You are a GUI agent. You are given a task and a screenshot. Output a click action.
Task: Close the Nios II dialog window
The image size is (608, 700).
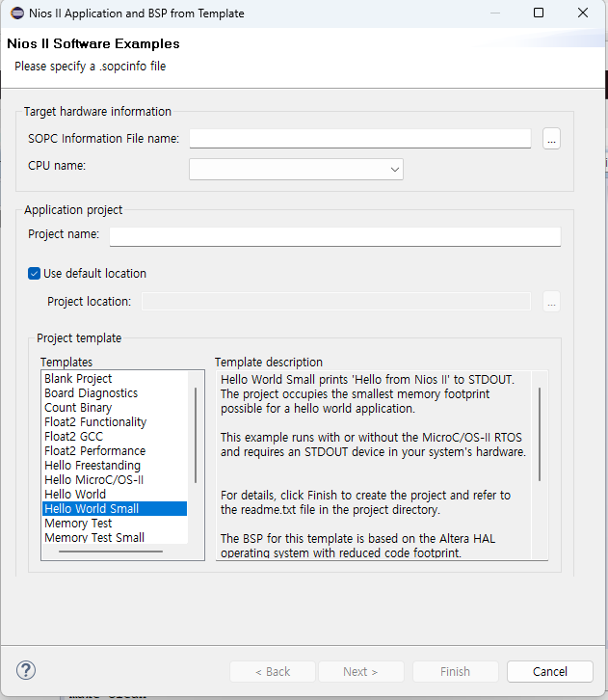pos(583,13)
